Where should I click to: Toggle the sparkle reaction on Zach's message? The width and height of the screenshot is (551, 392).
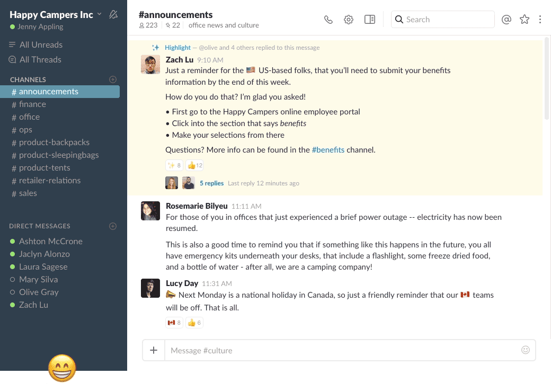[x=174, y=165]
